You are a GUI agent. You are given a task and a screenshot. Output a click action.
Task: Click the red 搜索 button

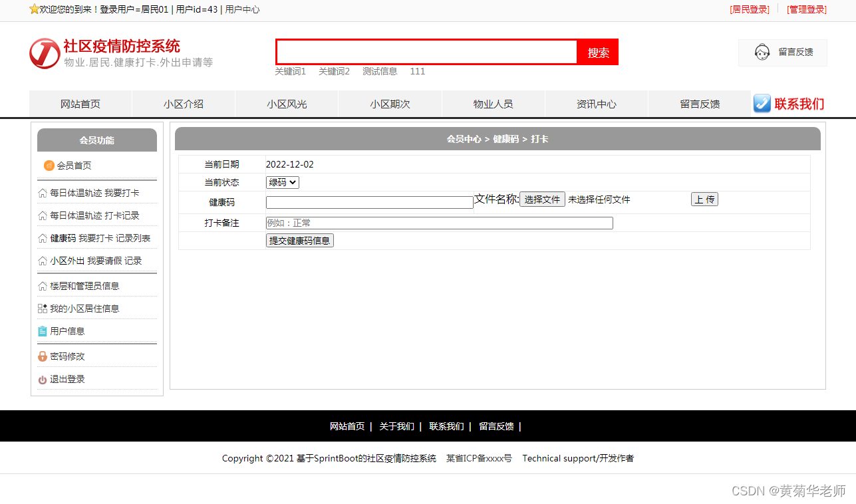(x=598, y=53)
